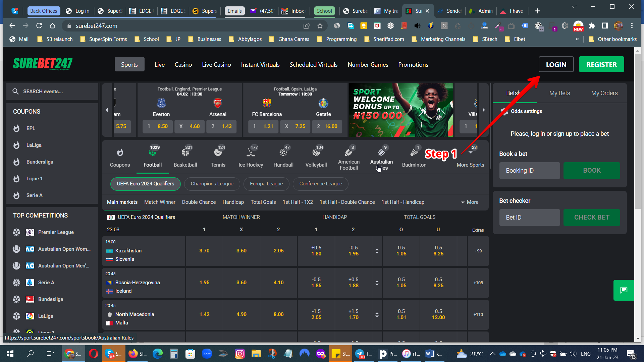
Task: Click the Premier League competition logo
Action: (x=30, y=232)
